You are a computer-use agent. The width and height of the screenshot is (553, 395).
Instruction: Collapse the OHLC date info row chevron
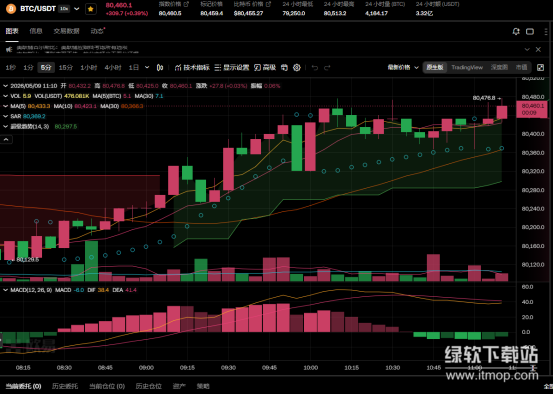(x=6, y=86)
